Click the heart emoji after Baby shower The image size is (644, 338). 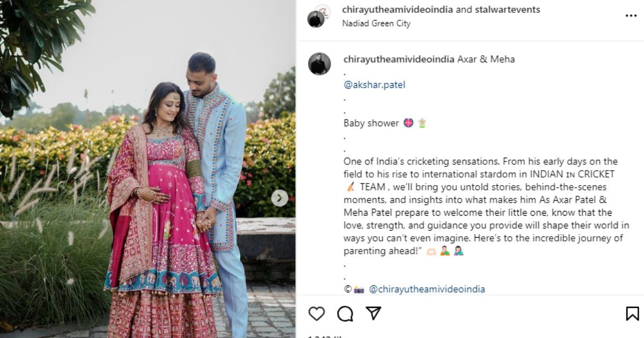coord(408,123)
